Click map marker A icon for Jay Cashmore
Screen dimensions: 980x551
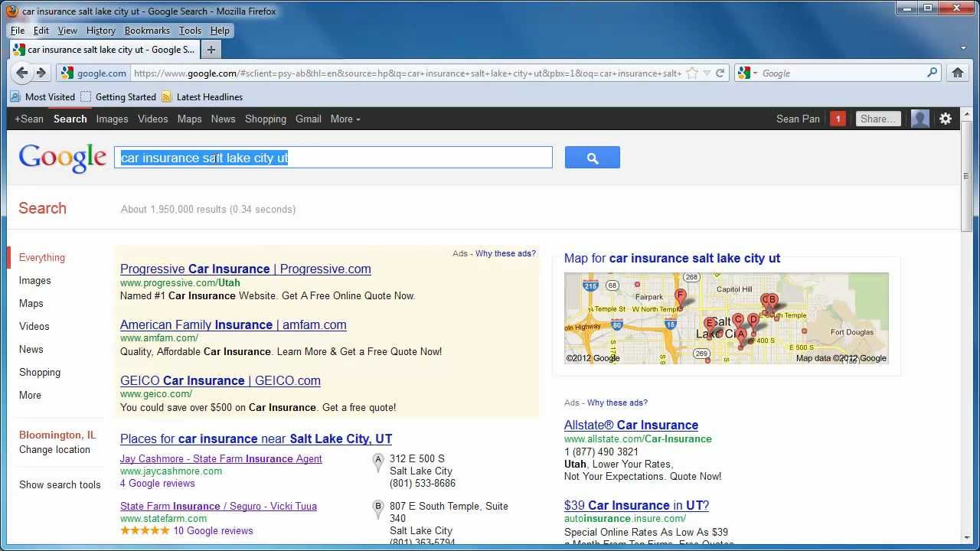[x=377, y=461]
